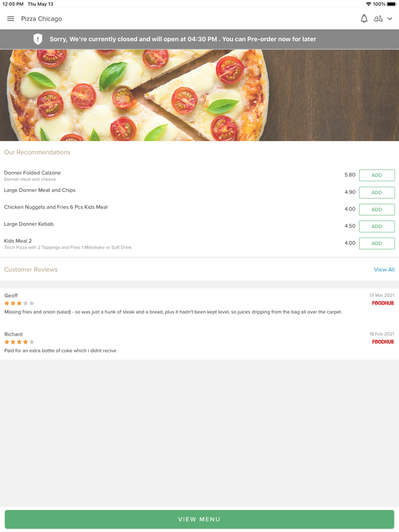Add Donner Folded Calzone to order

click(376, 175)
